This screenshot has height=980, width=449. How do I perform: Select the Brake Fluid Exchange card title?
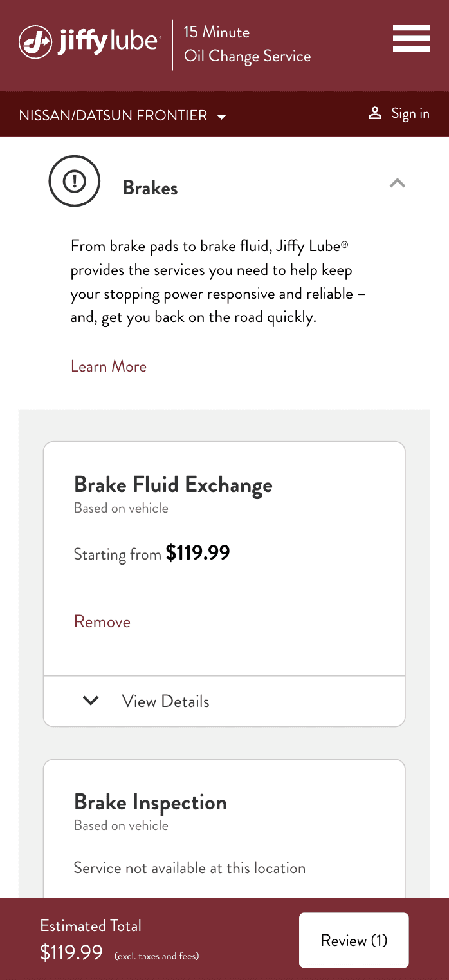tap(173, 485)
